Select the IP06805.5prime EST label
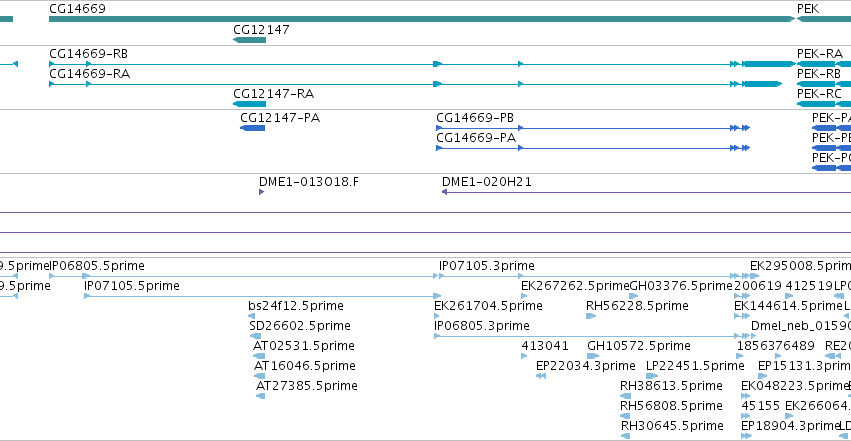Image resolution: width=851 pixels, height=441 pixels. pyautogui.click(x=97, y=266)
